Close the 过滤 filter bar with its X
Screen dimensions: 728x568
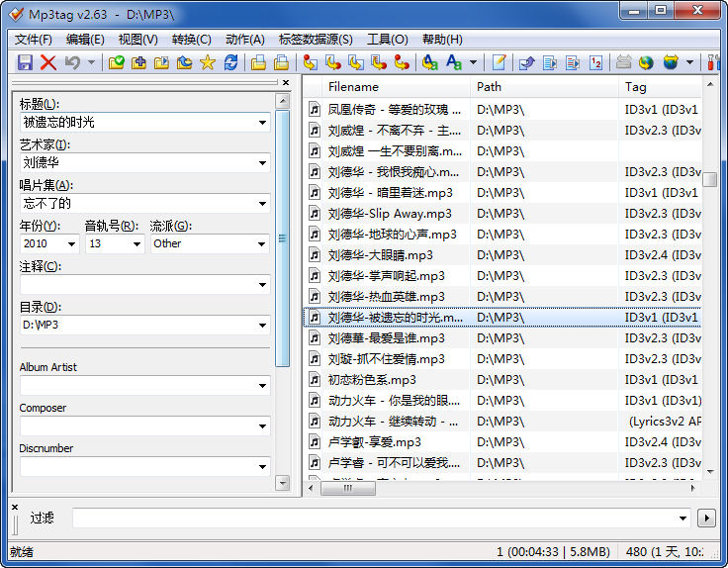15,507
